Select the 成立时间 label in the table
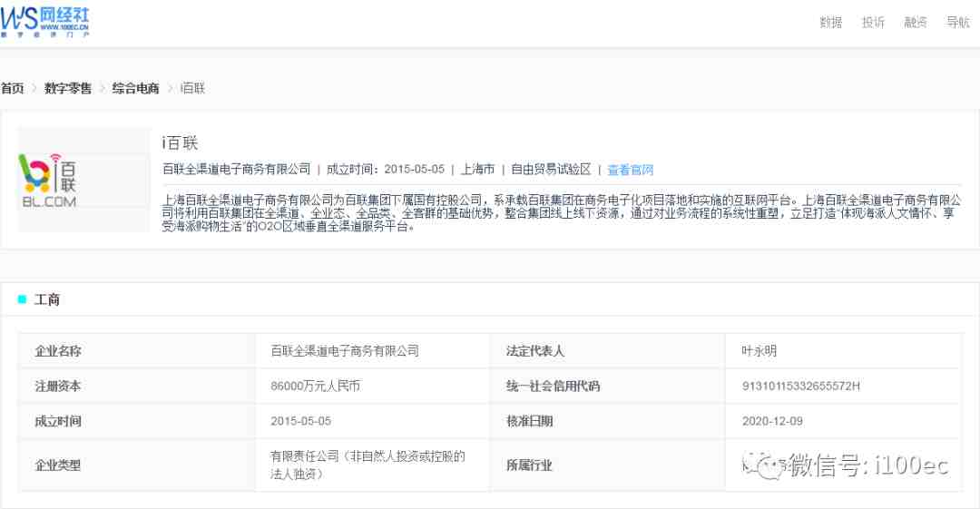This screenshot has height=509, width=980. coord(58,421)
